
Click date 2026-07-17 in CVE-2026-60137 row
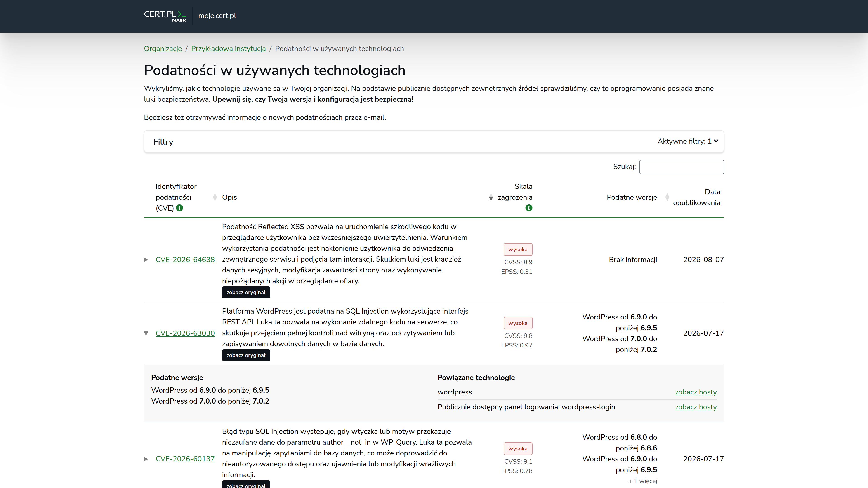[x=703, y=459]
